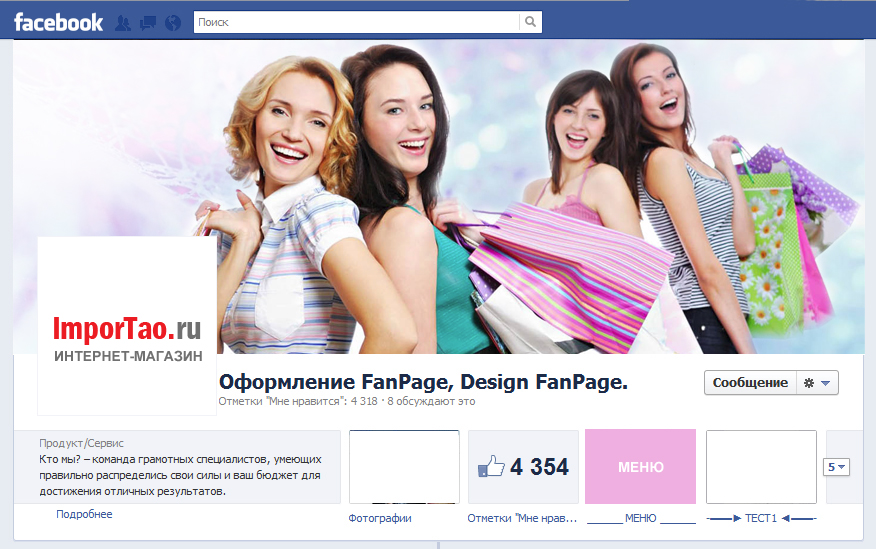Click the 8 обсуждают это text

[x=431, y=401]
